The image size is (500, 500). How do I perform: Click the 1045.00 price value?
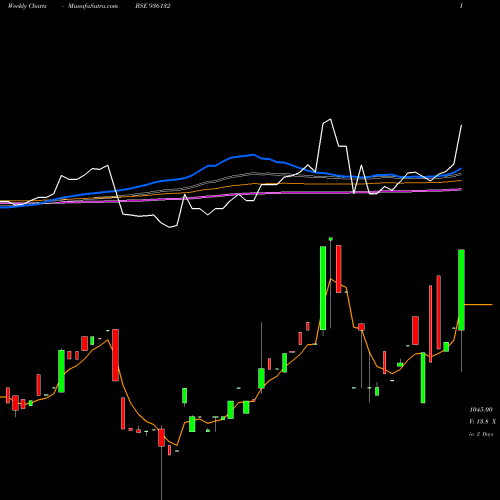point(481,409)
